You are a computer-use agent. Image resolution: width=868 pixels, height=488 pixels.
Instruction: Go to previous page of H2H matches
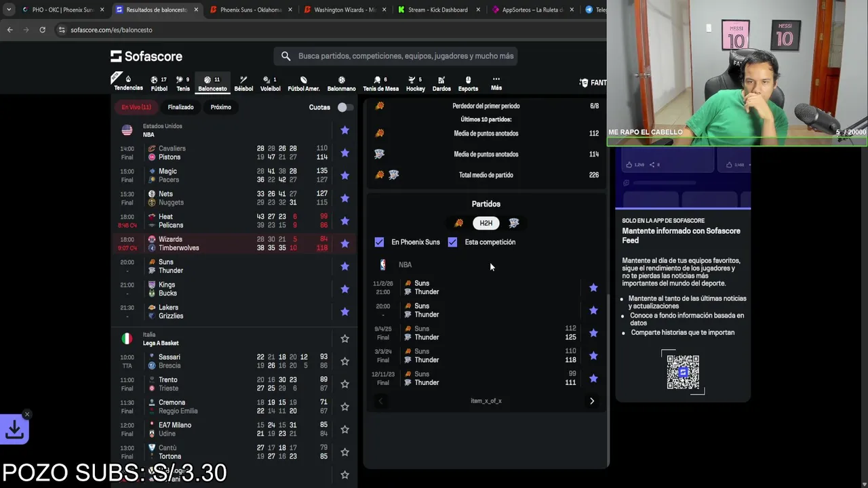pos(380,401)
